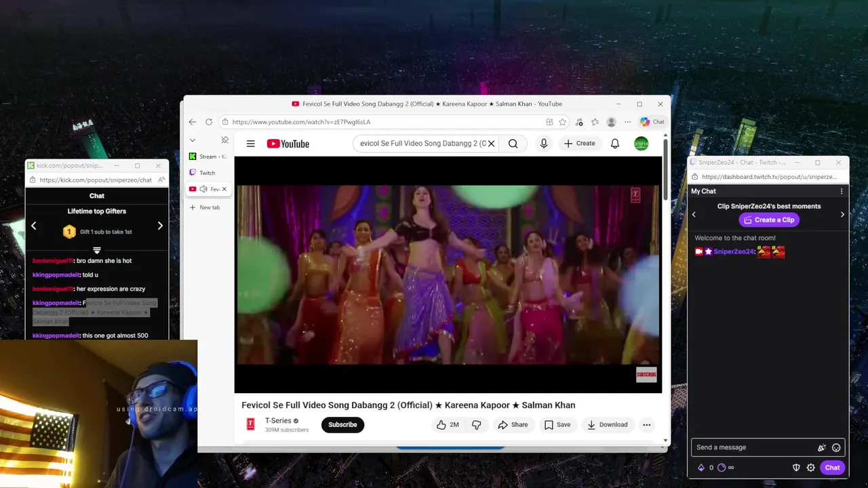This screenshot has height=488, width=868.
Task: Open Copilot Chat in Edge
Action: [x=652, y=122]
